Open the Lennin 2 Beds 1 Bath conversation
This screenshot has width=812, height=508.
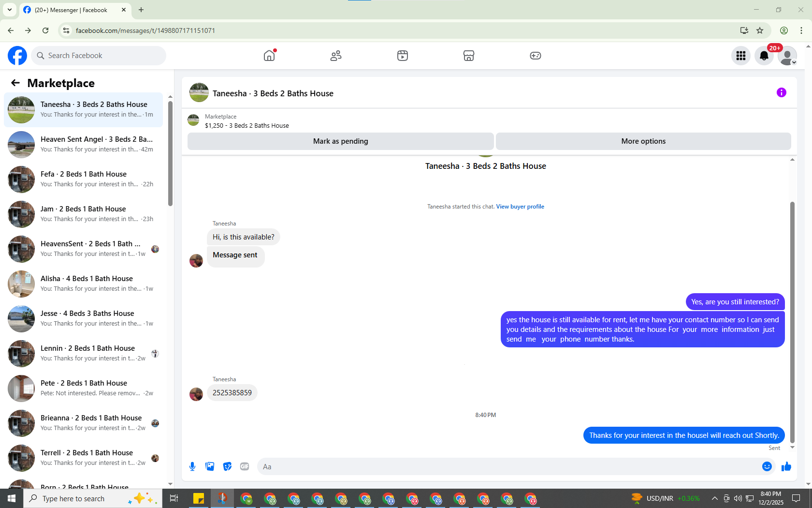click(x=83, y=354)
